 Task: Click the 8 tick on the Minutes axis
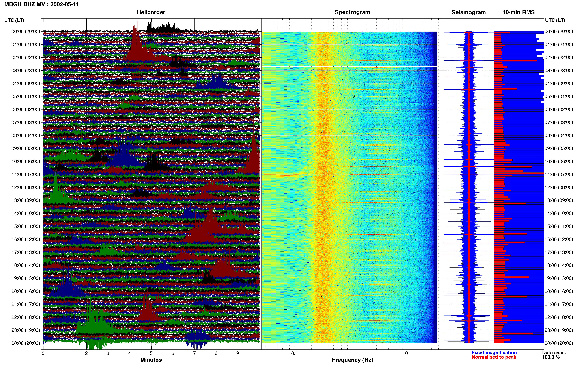click(216, 353)
